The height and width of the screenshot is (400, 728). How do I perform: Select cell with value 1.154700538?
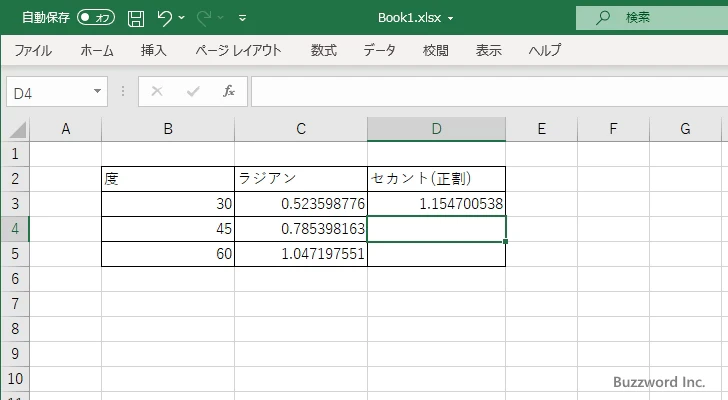[x=436, y=204]
